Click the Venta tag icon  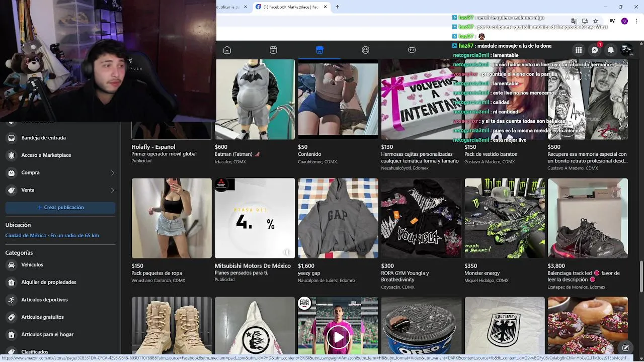tap(11, 190)
